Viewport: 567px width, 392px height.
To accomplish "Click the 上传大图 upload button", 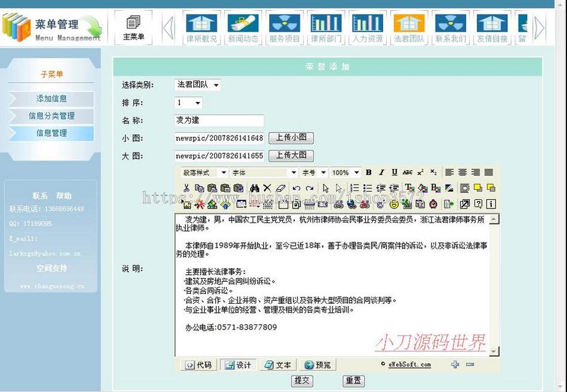I will point(290,156).
